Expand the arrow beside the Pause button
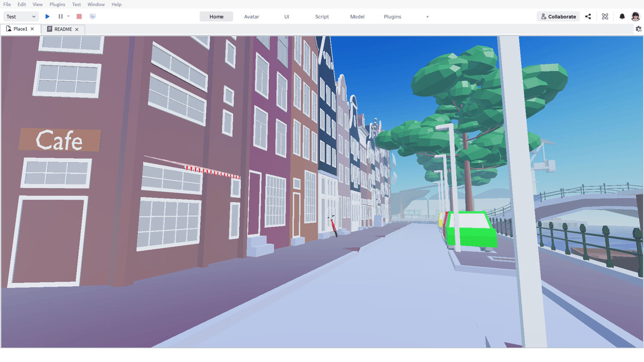The height and width of the screenshot is (362, 644). point(68,16)
